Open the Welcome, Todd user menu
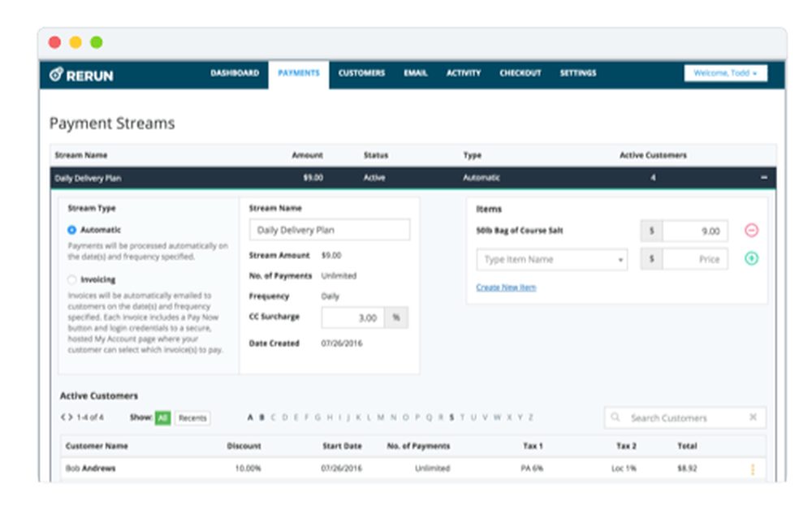Image resolution: width=812 pixels, height=514 pixels. click(725, 73)
